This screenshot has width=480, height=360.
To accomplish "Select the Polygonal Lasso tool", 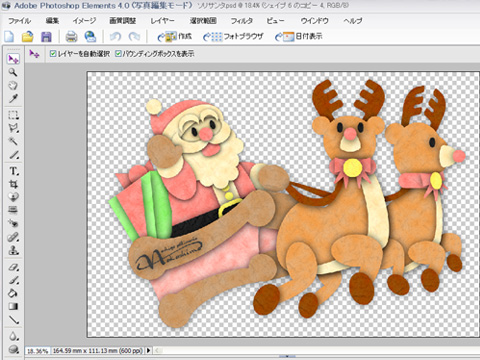I will pyautogui.click(x=13, y=128).
